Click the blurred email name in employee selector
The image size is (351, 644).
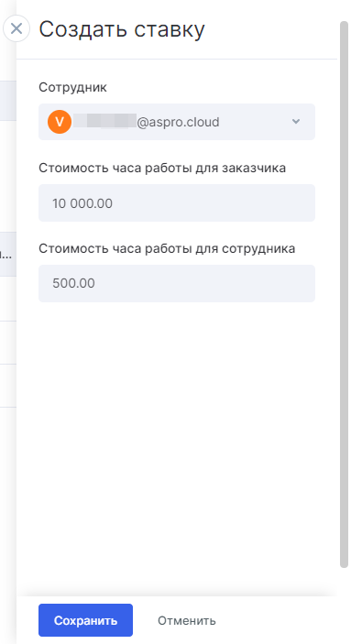click(106, 122)
